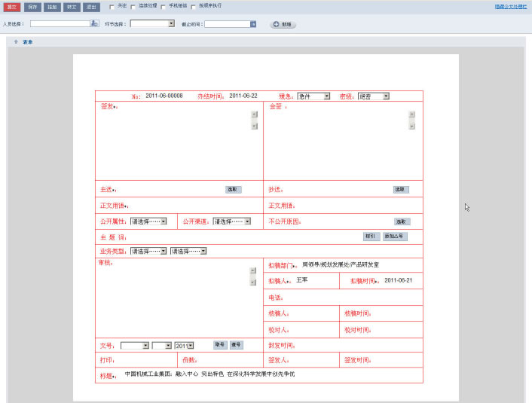
Task: Click the 隐藏公文处理栏 link
Action: click(510, 6)
